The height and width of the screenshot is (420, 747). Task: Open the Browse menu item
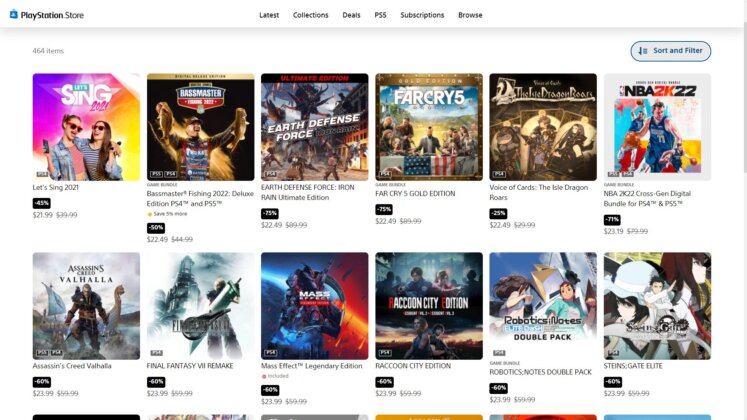point(470,15)
